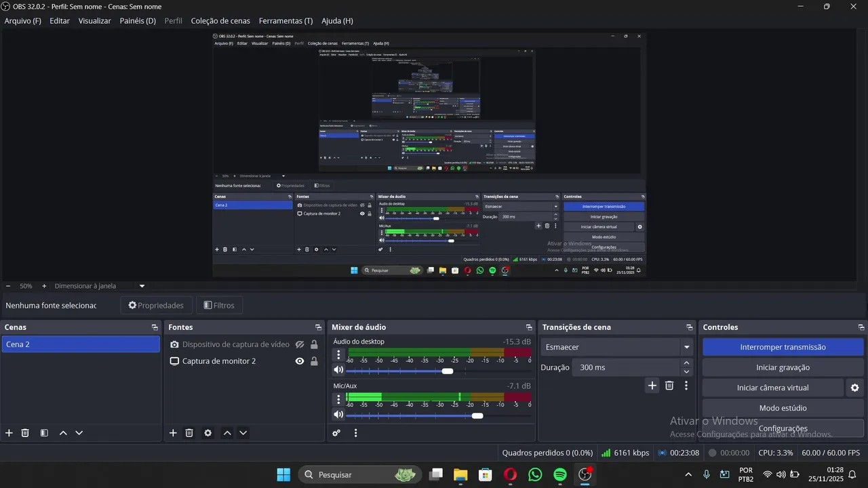Move source down arrow in Fontes panel
This screenshot has width=868, height=488.
pos(243,433)
